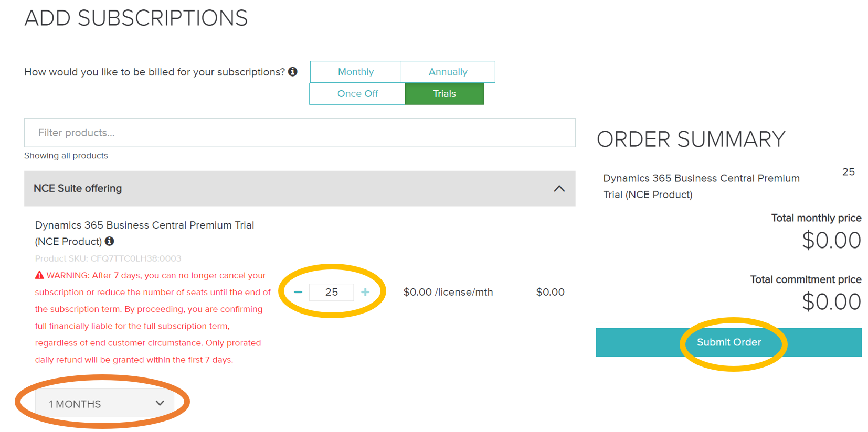Click the Showing all products text
868x432 pixels.
tap(66, 155)
